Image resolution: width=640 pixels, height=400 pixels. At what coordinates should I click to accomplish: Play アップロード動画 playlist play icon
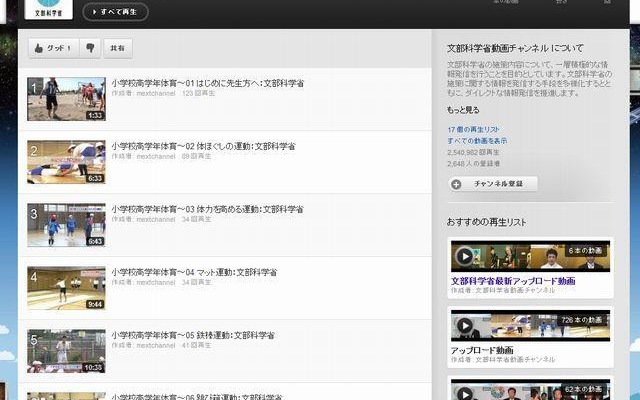click(x=464, y=326)
